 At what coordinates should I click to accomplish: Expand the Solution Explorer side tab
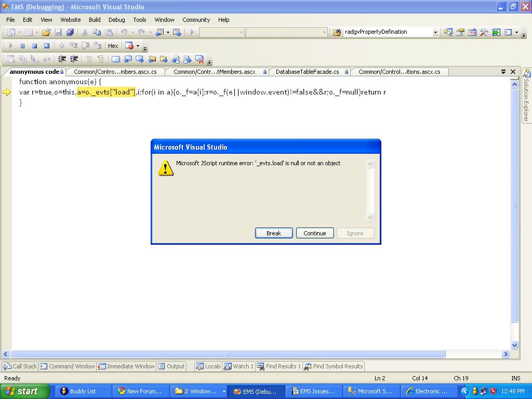[x=526, y=96]
